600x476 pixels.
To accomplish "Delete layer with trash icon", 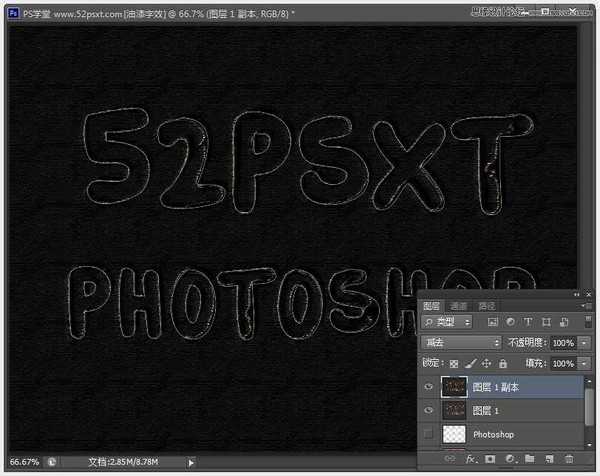I will (x=569, y=459).
